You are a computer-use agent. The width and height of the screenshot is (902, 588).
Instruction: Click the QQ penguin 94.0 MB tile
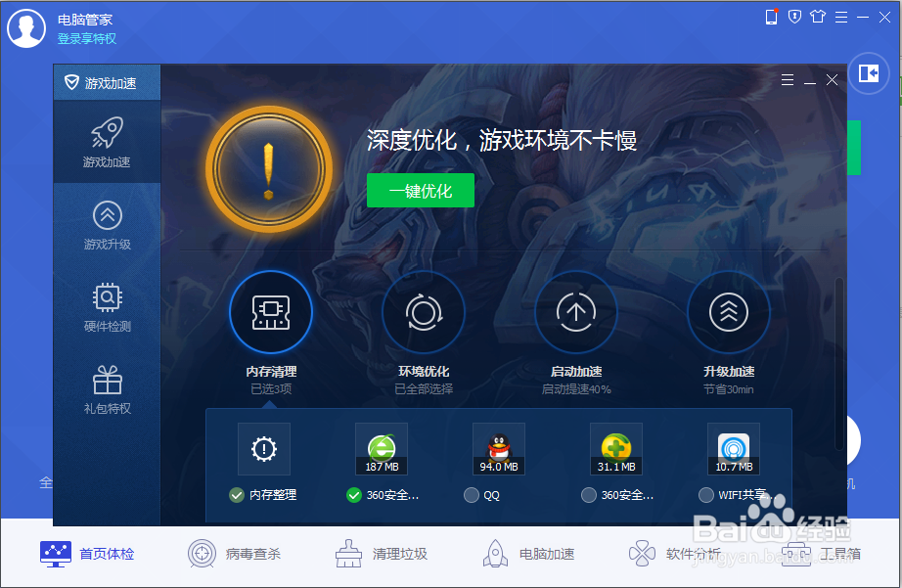click(x=499, y=449)
